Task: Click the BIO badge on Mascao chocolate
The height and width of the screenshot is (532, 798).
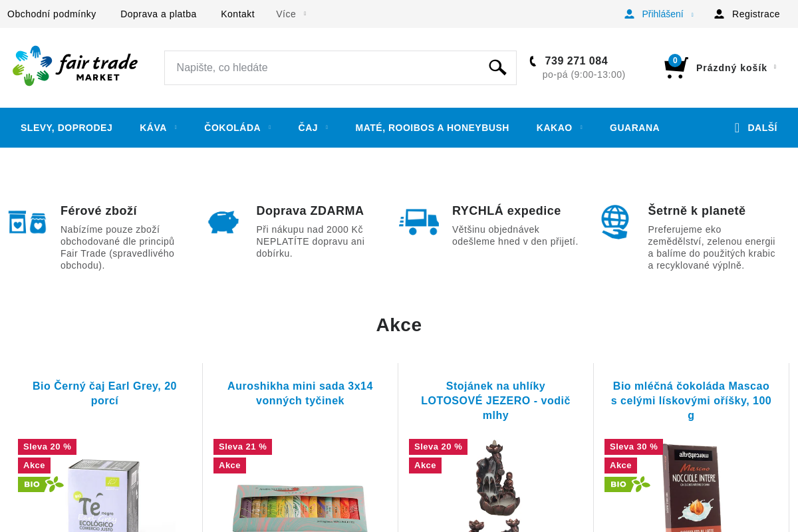Action: [x=627, y=484]
